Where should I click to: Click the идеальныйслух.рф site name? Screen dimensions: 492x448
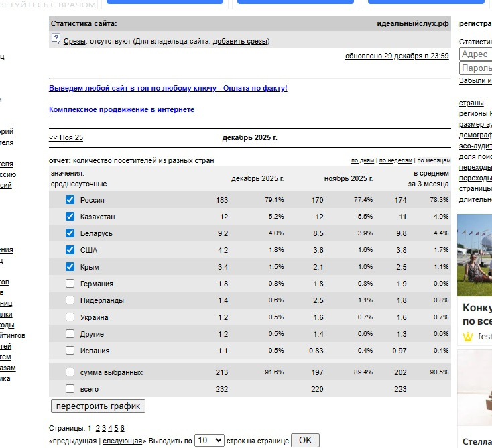[x=413, y=23]
